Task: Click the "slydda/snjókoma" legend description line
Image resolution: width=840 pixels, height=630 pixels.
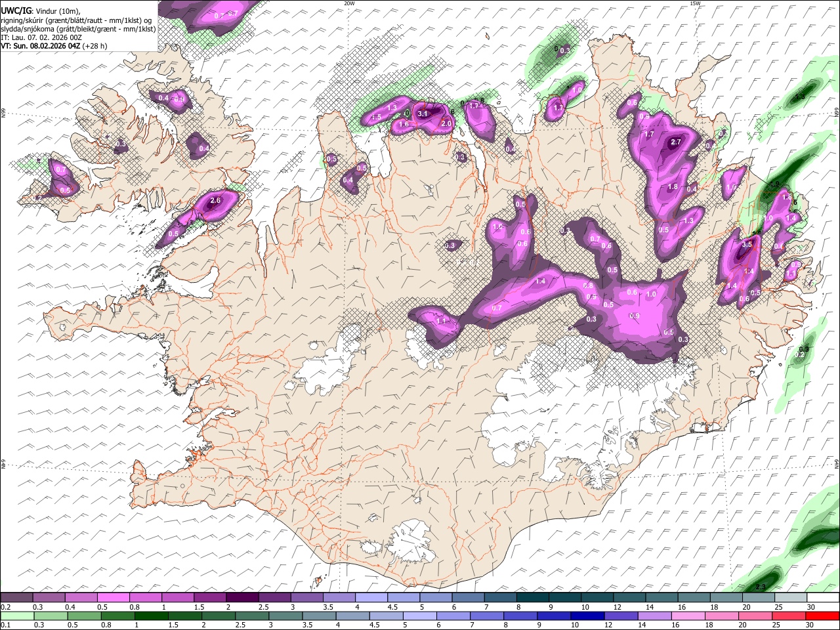Action: click(78, 29)
